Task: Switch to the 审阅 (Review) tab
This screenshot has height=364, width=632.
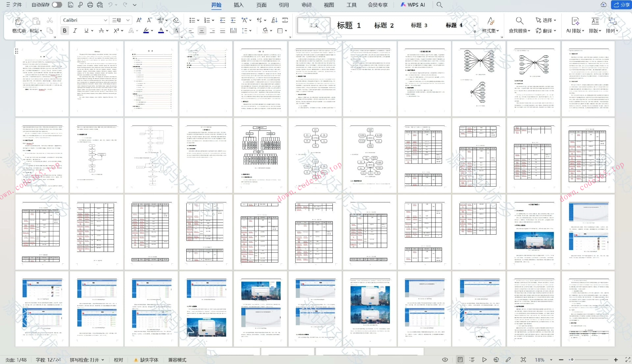Action: tap(306, 5)
